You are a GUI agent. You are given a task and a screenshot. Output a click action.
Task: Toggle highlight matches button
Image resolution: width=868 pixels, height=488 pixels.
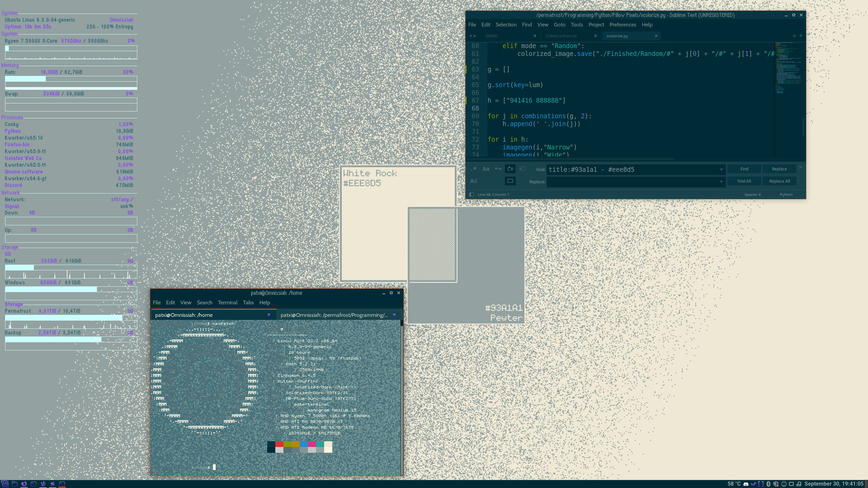click(510, 181)
